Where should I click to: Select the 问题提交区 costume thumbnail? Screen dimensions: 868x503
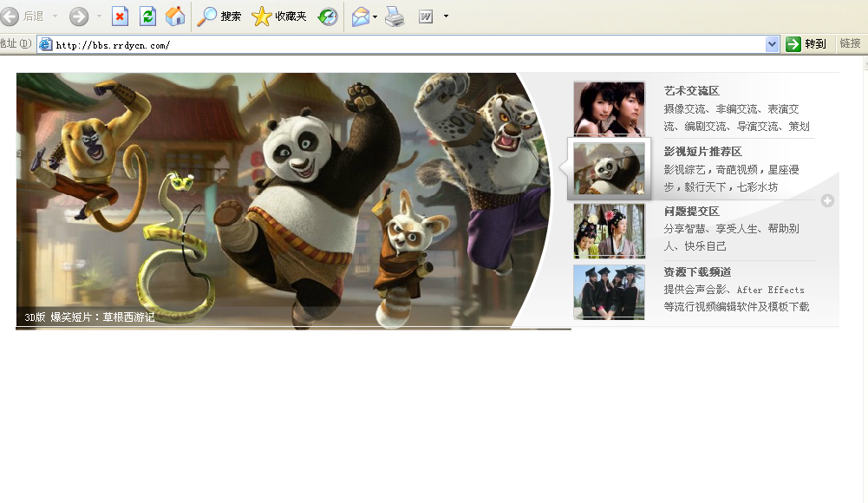point(609,231)
